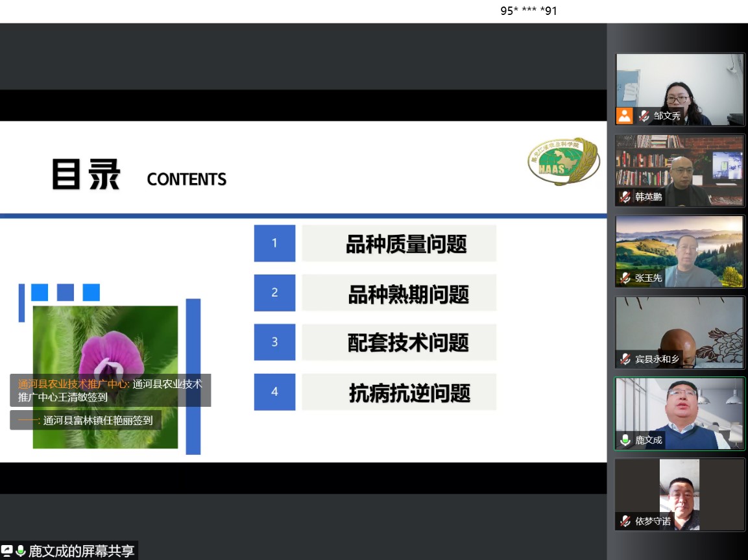The image size is (748, 560).
Task: Click the slide item 品种熟期问题
Action: tap(408, 294)
